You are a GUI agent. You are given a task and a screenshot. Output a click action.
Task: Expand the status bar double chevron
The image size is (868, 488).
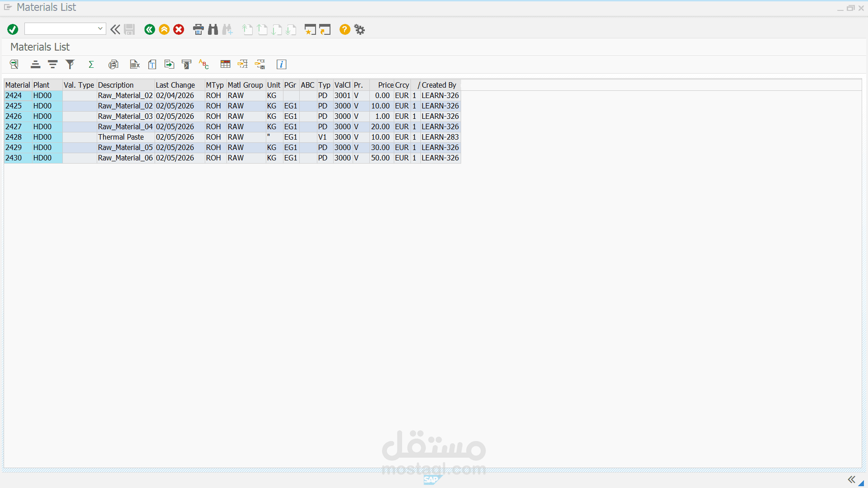(x=851, y=479)
